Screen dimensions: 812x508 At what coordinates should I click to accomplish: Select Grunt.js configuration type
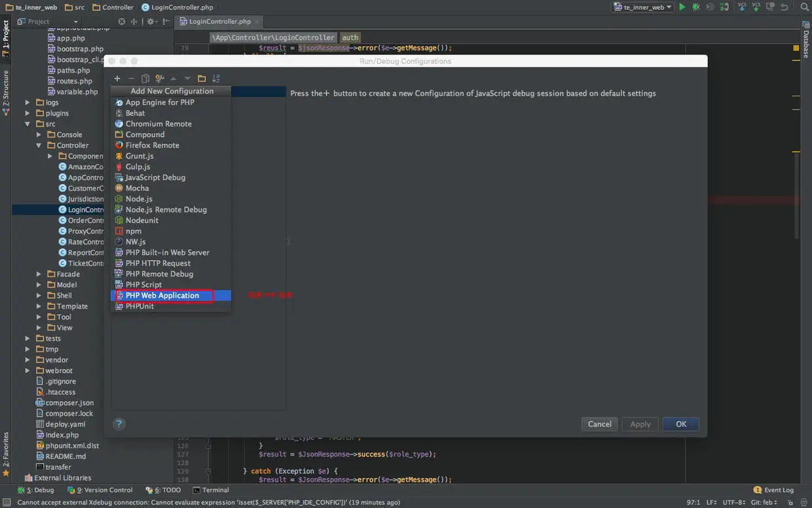pyautogui.click(x=171, y=156)
